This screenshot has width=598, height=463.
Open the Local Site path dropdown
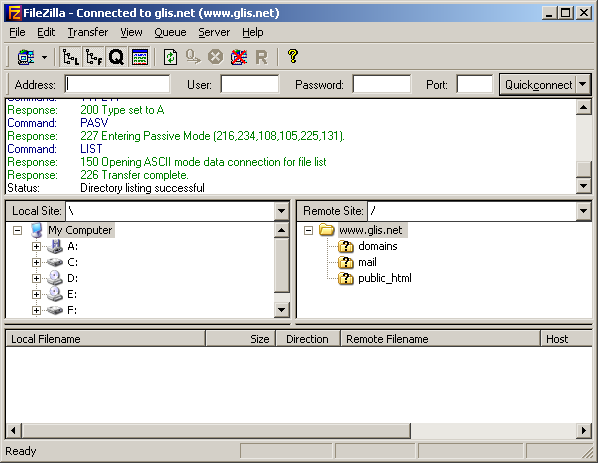281,211
